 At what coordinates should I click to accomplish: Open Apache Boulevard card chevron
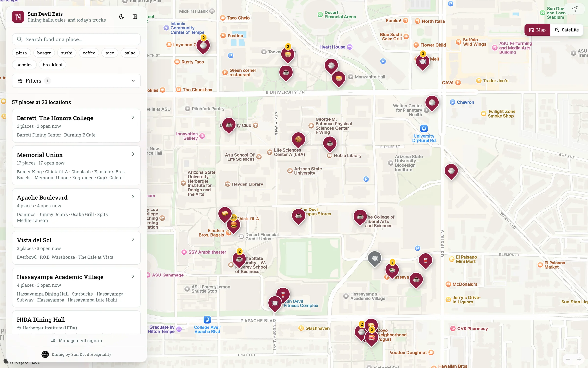133,197
